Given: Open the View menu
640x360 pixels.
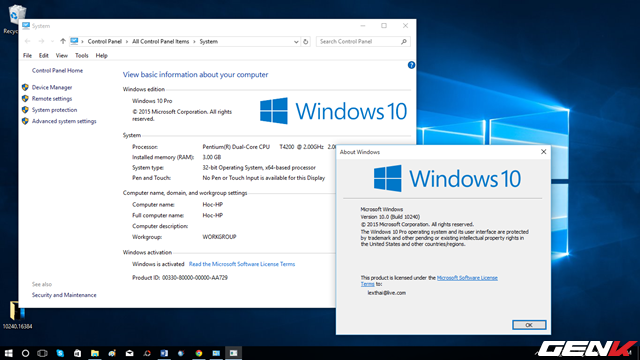Looking at the screenshot, I should tap(62, 56).
